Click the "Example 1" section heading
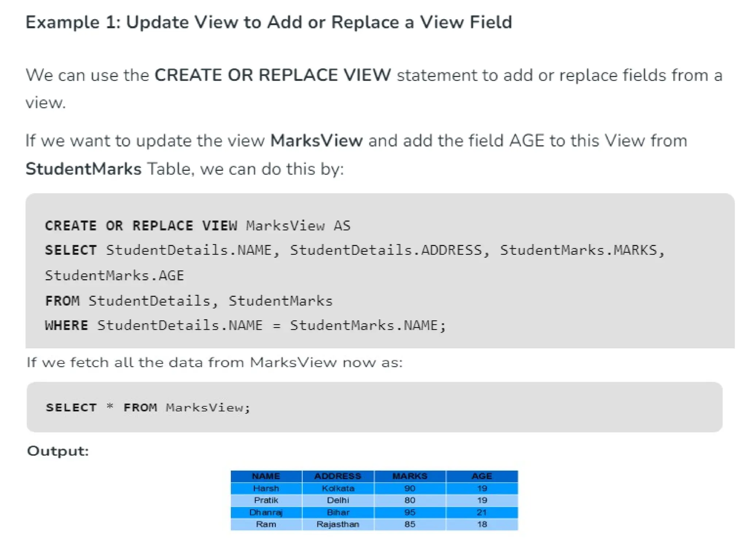The image size is (747, 560). click(x=269, y=22)
